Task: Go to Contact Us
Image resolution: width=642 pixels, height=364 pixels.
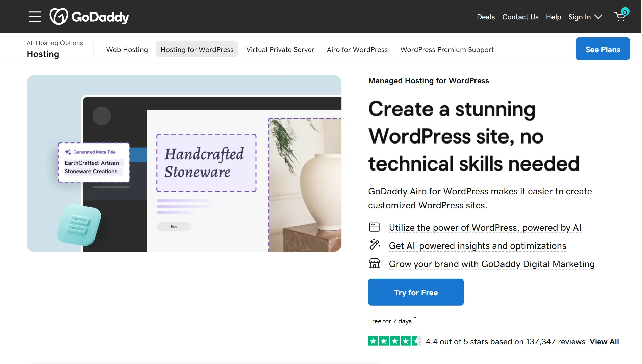Action: (520, 17)
